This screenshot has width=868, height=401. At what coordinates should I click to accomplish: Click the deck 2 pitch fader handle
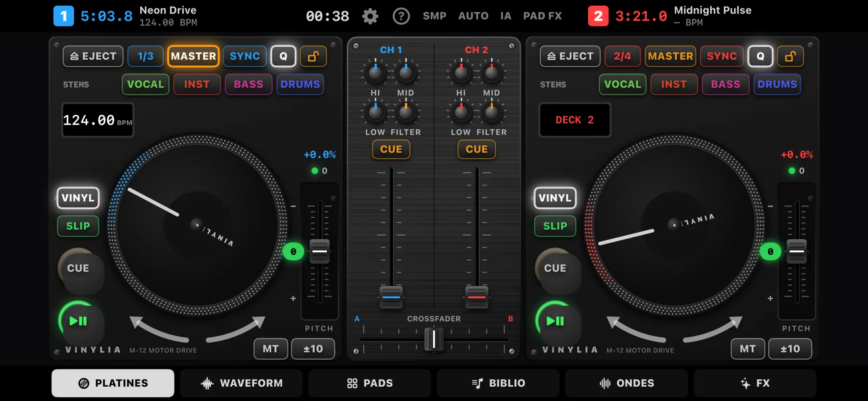tap(797, 251)
